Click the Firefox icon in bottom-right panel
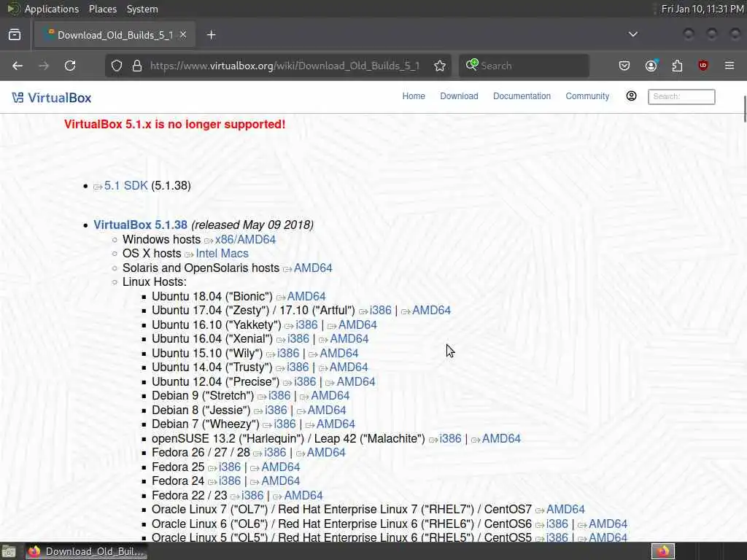747x560 pixels. (x=663, y=551)
